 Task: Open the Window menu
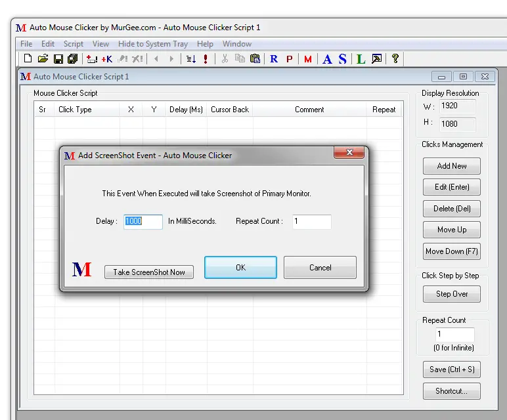point(237,44)
